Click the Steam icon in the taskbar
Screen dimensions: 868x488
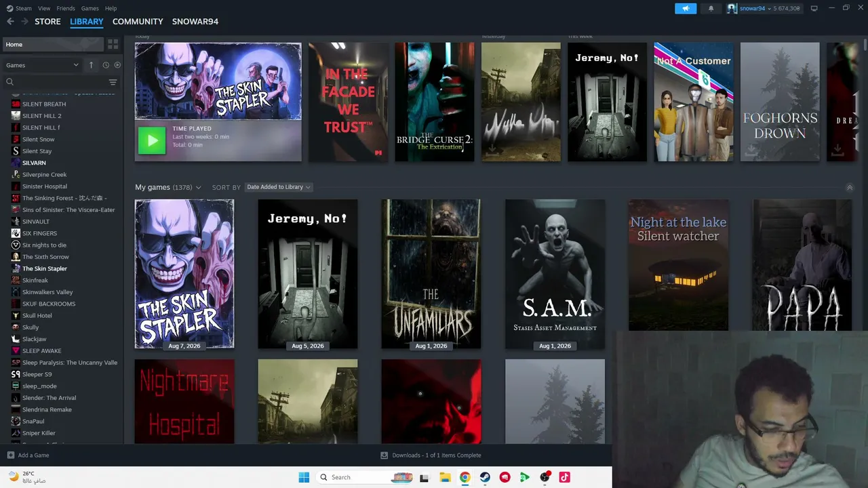[x=485, y=477]
